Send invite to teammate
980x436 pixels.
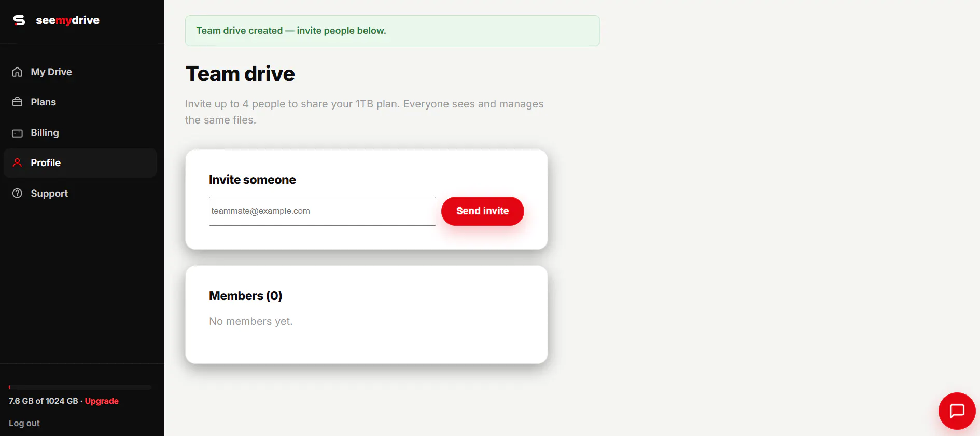point(482,211)
